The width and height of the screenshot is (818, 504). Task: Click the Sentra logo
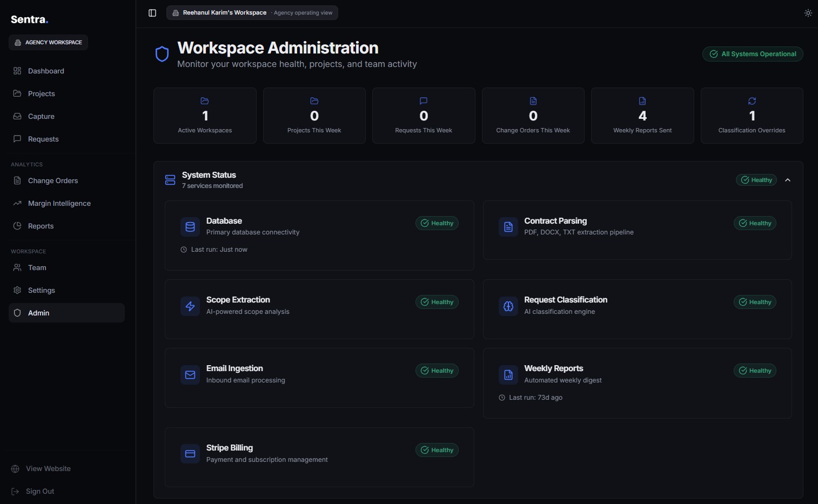click(x=30, y=19)
